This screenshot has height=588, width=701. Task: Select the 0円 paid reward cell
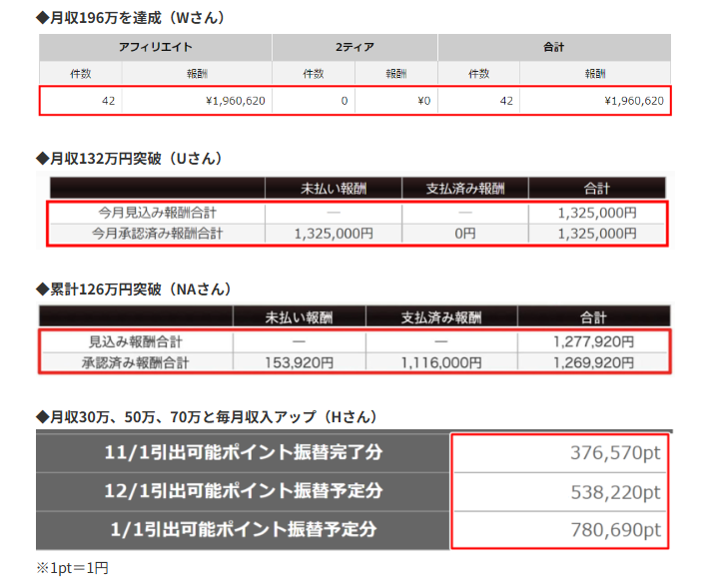point(464,234)
